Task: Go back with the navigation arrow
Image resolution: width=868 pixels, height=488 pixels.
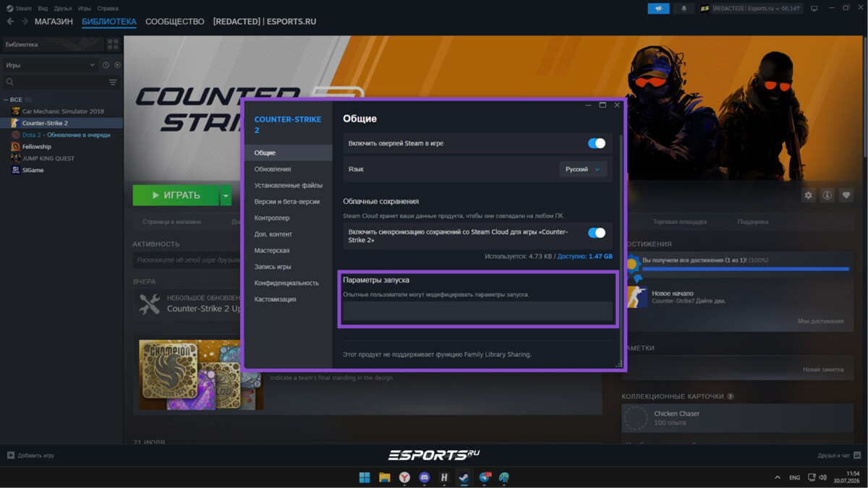Action: coord(10,22)
